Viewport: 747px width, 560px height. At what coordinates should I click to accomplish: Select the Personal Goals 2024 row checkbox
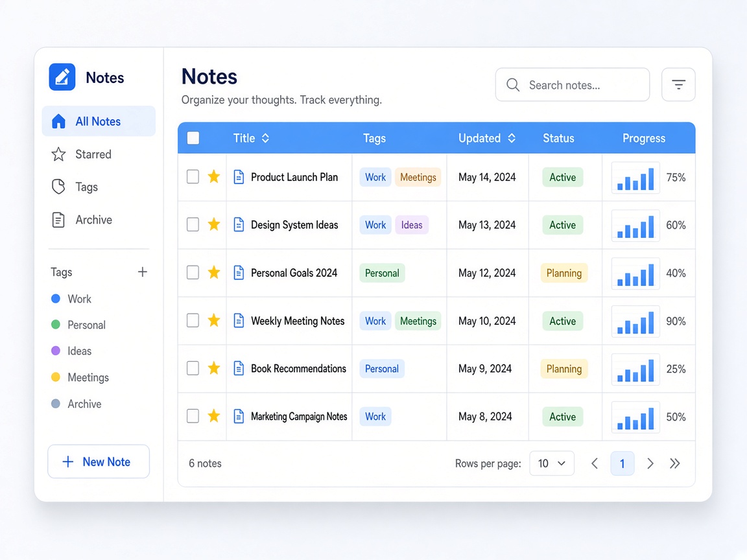tap(193, 272)
